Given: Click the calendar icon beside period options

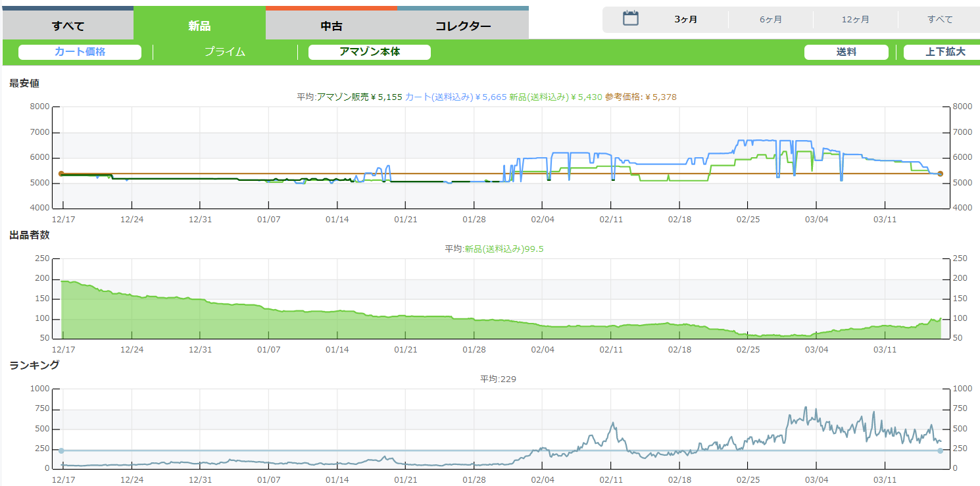Looking at the screenshot, I should [x=631, y=18].
